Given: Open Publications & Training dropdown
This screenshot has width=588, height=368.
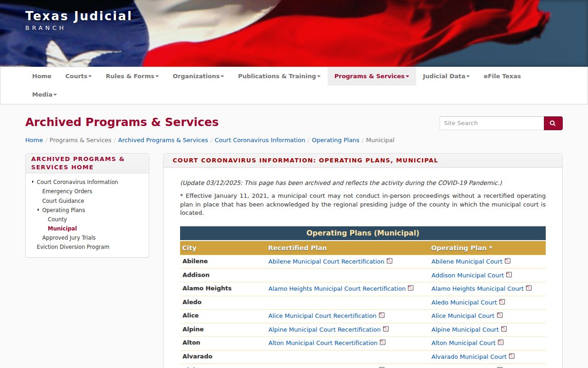Looking at the screenshot, I should pos(279,76).
